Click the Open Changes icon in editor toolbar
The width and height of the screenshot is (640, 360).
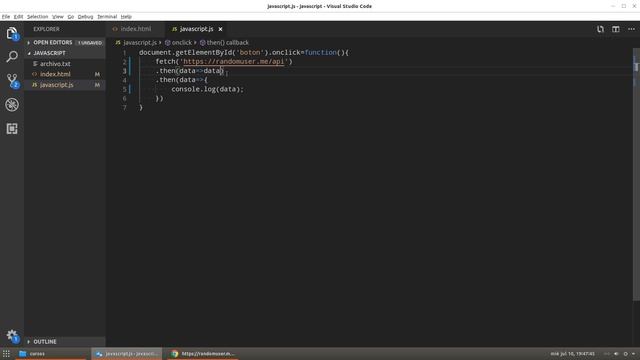coord(600,29)
